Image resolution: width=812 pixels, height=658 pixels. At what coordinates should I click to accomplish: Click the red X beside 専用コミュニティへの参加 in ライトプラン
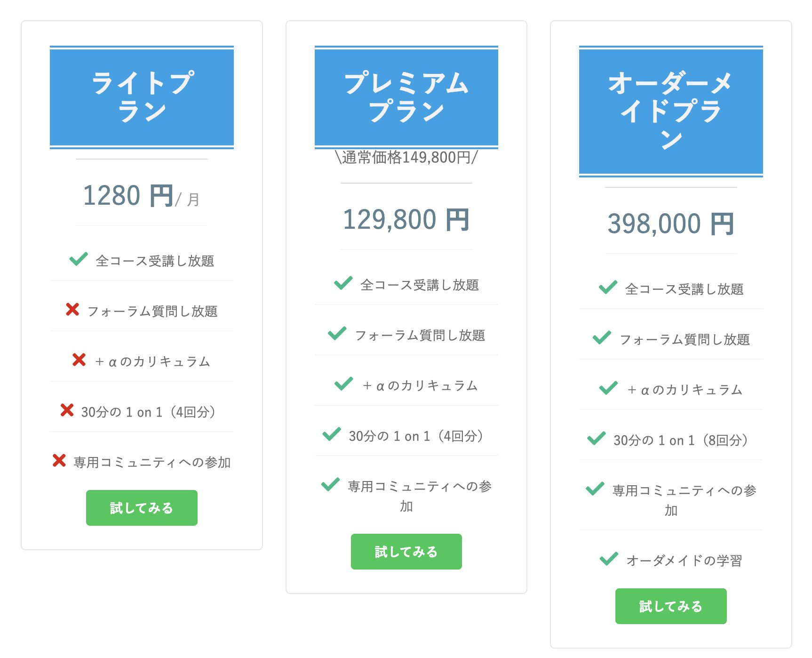click(59, 460)
